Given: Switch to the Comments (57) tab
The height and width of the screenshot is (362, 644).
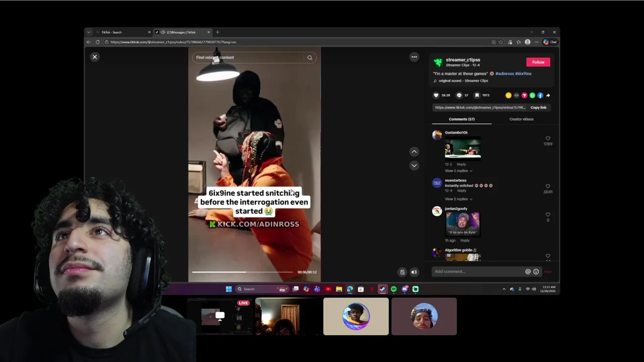Looking at the screenshot, I should pos(461,119).
